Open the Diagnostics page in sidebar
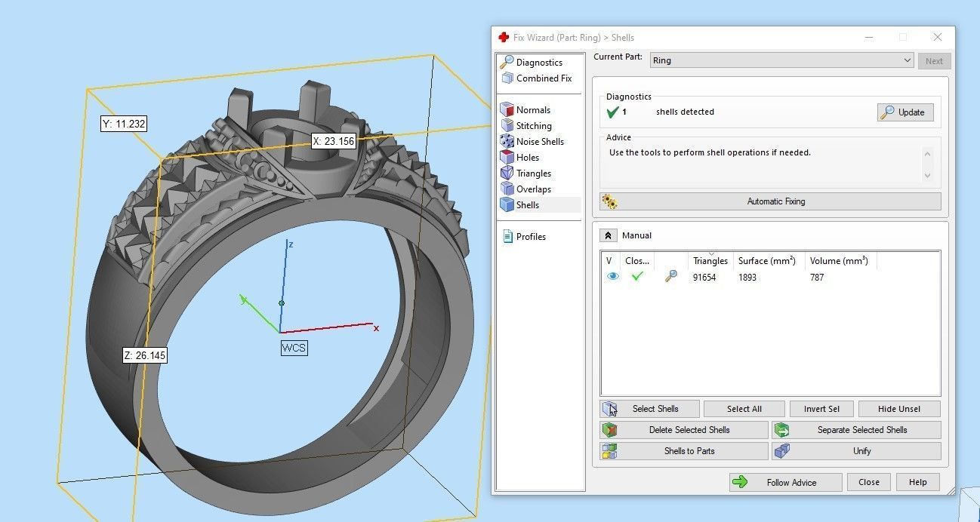Screen dimensions: 980x522 [539, 62]
